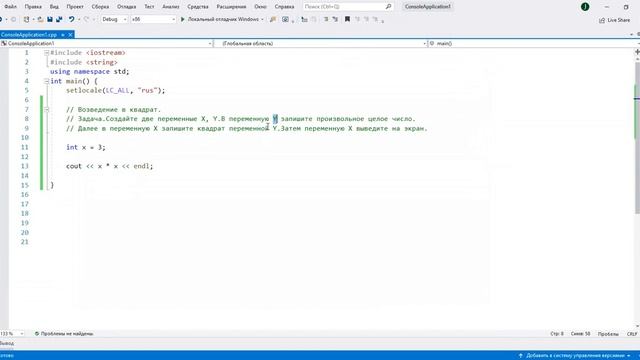This screenshot has height=360, width=640.
Task: Click the Navigate Forward icon
Action: (x=13, y=19)
